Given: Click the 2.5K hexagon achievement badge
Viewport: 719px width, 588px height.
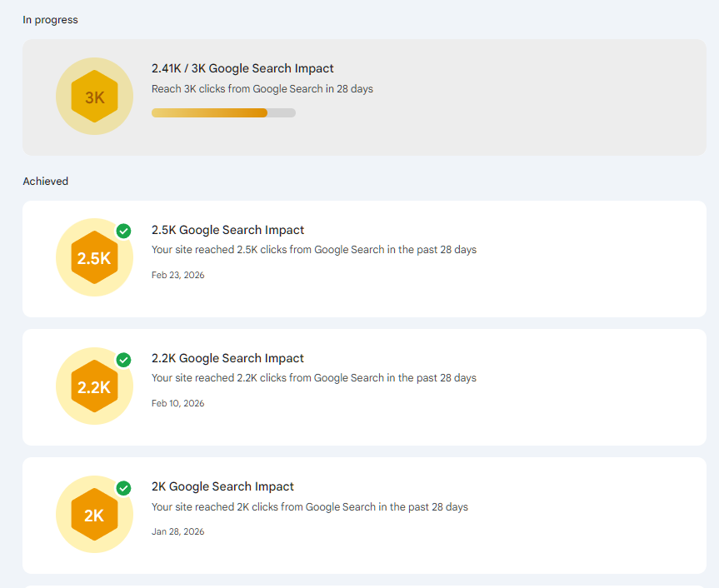Looking at the screenshot, I should click(94, 258).
